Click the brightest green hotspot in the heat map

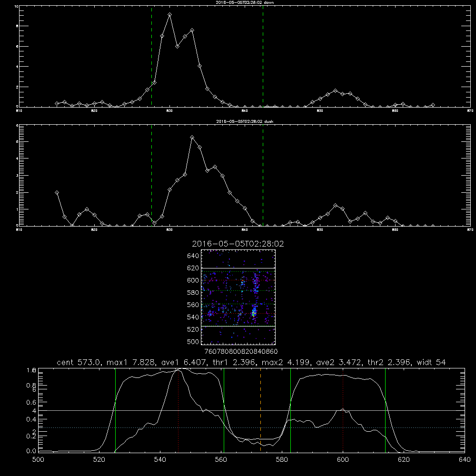click(254, 313)
